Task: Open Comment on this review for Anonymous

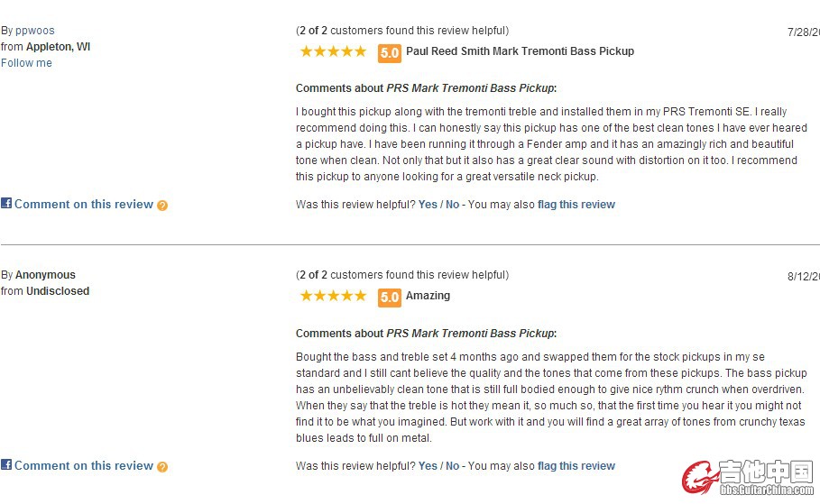Action: [x=84, y=466]
